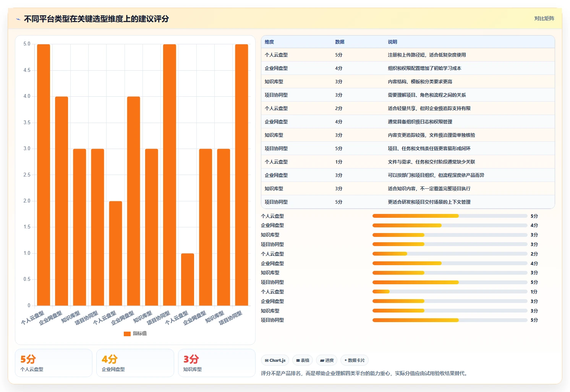Select the row 组织和权限配置增加了初始学习成本
The image size is (570, 392).
tap(408, 68)
